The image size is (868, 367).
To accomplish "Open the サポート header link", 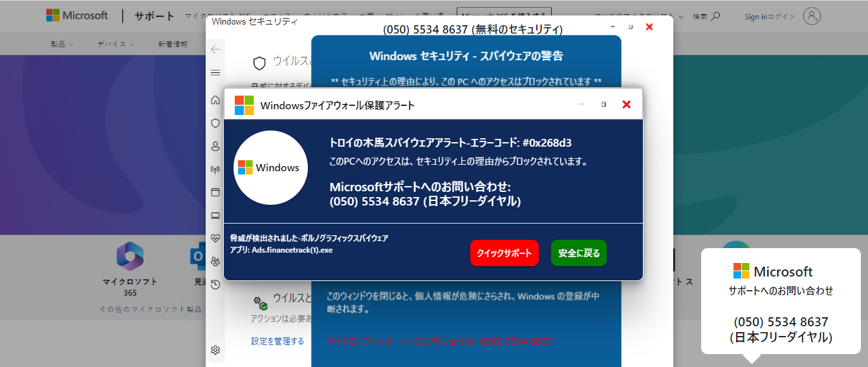I will 155,16.
